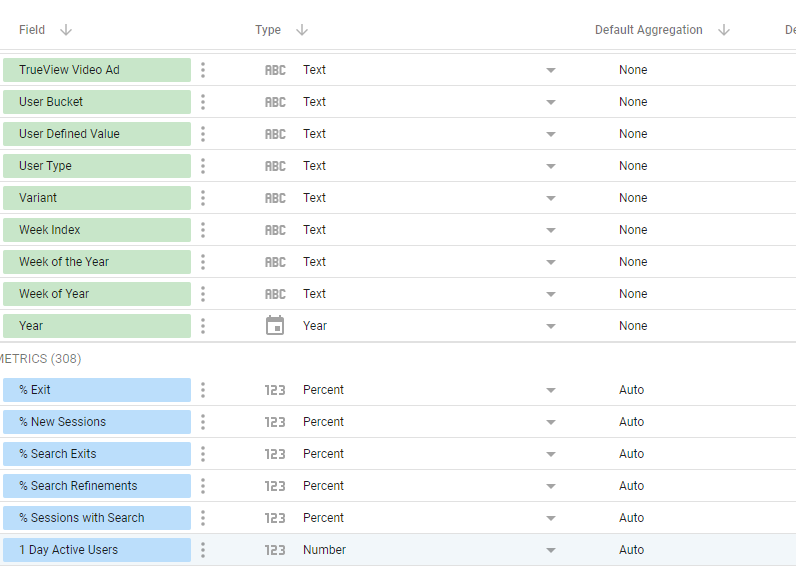Screen dimensions: 796x569
Task: Click the calendar type icon for Year
Action: coord(275,326)
